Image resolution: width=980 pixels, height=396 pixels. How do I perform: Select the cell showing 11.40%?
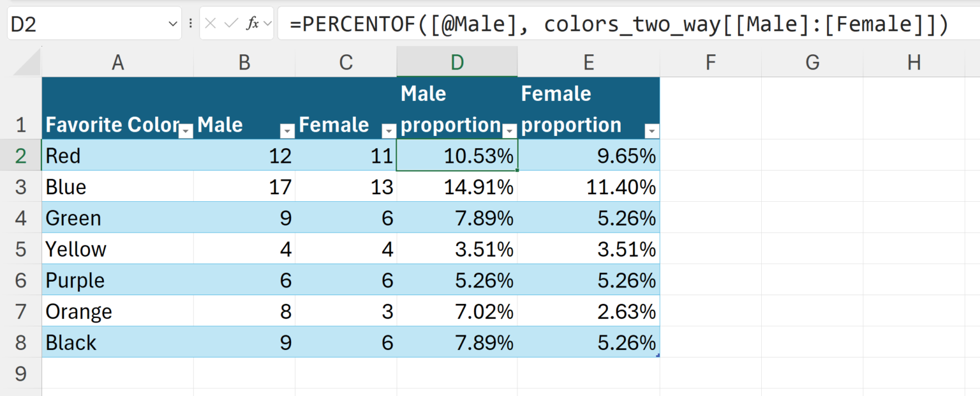point(588,187)
